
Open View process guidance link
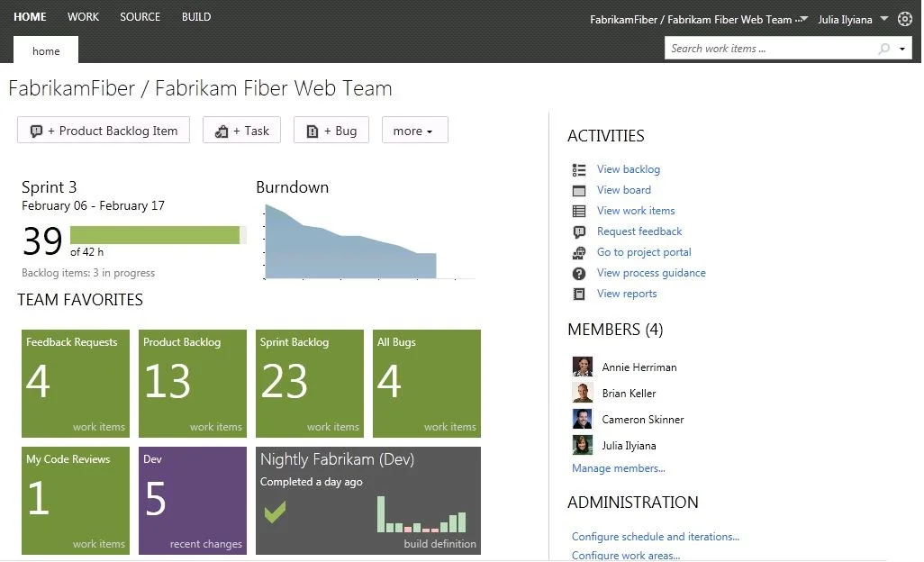pos(650,273)
